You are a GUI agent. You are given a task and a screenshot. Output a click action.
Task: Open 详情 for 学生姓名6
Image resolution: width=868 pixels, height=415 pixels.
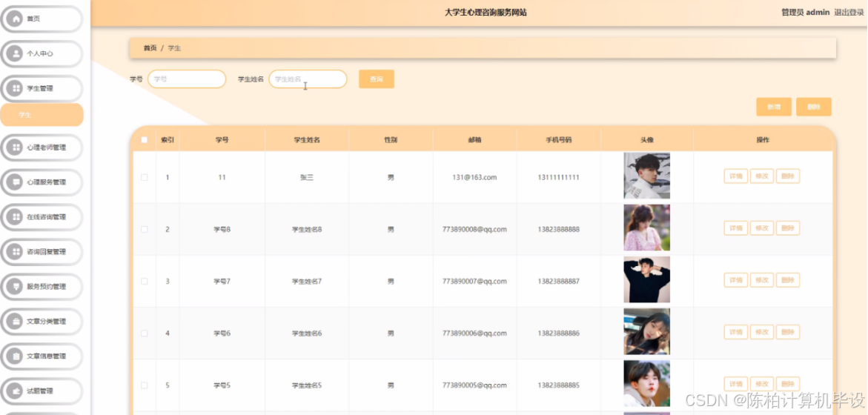pos(736,332)
